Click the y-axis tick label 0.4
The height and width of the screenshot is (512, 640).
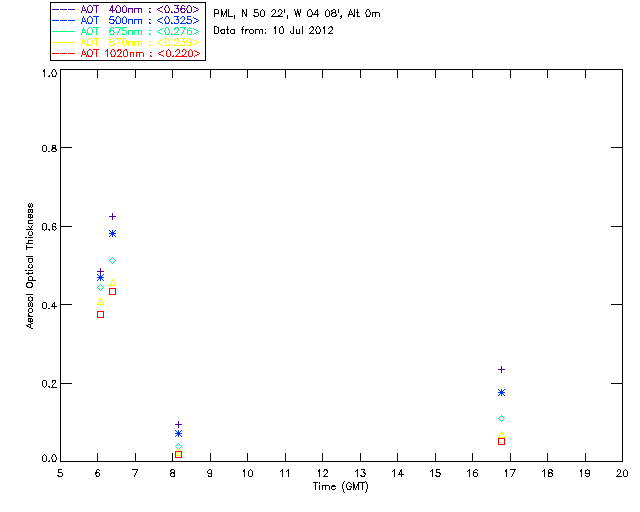(49, 305)
